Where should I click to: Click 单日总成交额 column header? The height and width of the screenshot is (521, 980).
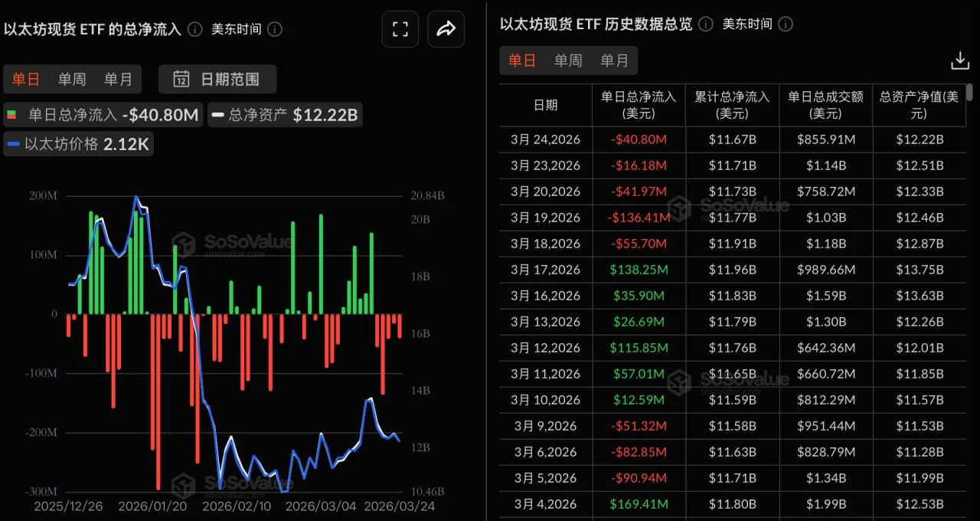[825, 105]
